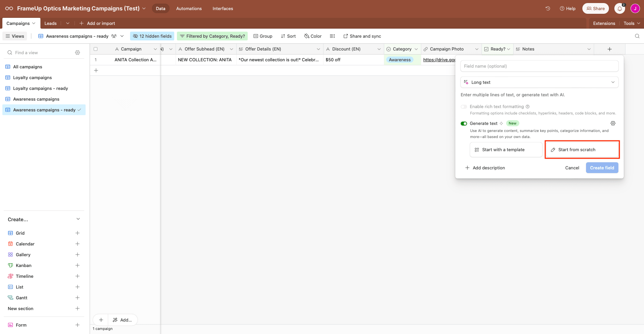Open search with the magnifier icon
The height and width of the screenshot is (334, 644).
tap(637, 36)
